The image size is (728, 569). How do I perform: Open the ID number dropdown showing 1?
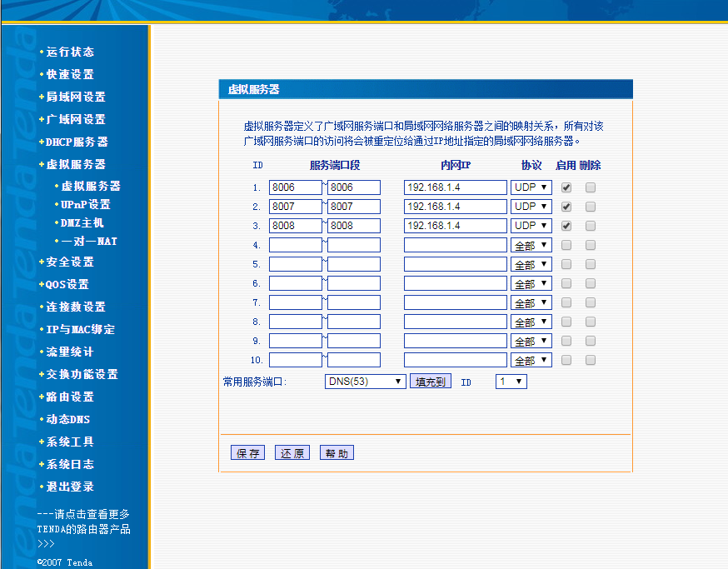pyautogui.click(x=511, y=382)
